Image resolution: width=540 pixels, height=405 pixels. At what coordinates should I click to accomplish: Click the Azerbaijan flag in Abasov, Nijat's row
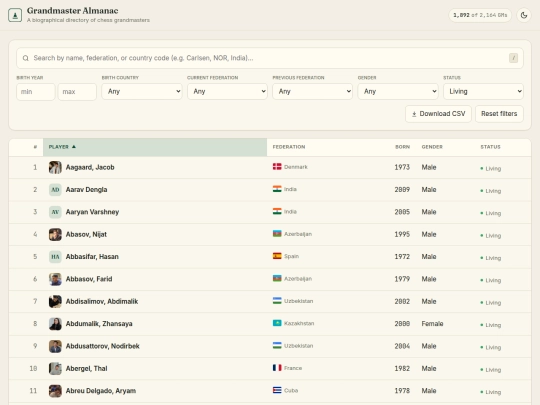[x=277, y=234]
